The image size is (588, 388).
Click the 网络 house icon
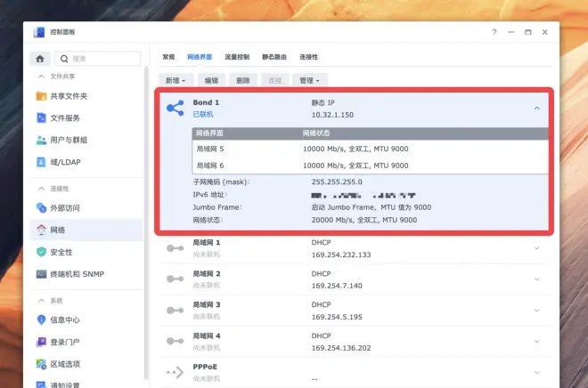click(41, 230)
